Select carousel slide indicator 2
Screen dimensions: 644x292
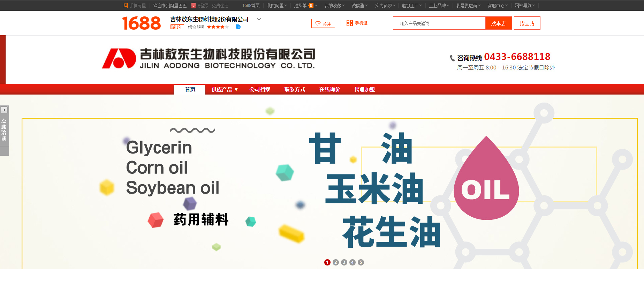pos(336,262)
